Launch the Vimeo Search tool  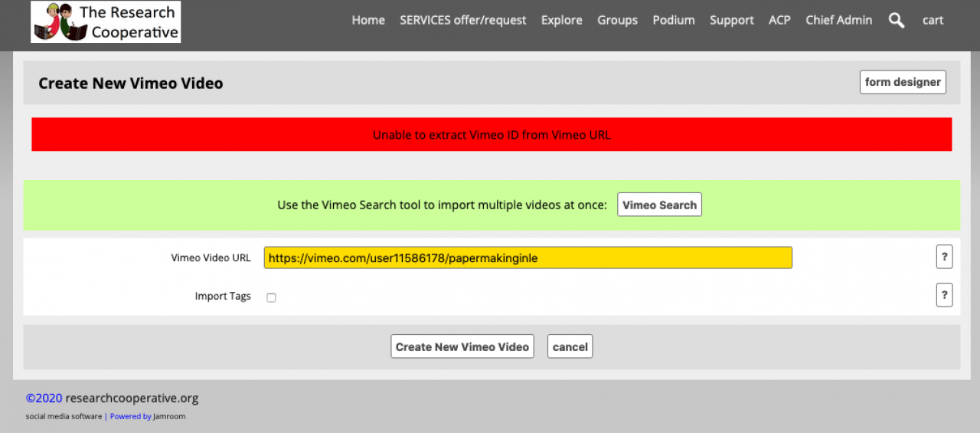pyautogui.click(x=659, y=205)
